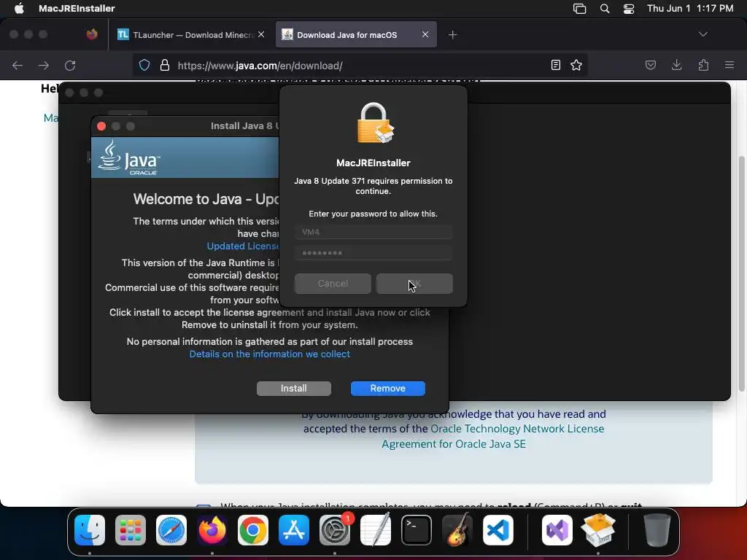The height and width of the screenshot is (560, 747).
Task: Open Firefox from the Dock
Action: 212,530
